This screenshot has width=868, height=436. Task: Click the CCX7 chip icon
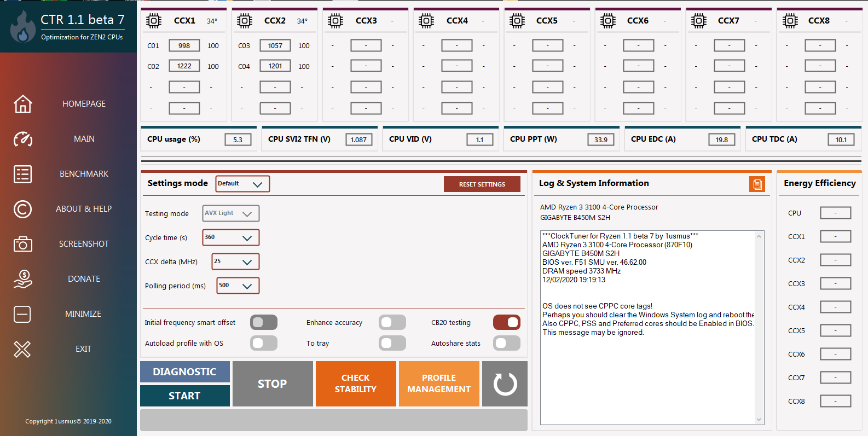[699, 21]
